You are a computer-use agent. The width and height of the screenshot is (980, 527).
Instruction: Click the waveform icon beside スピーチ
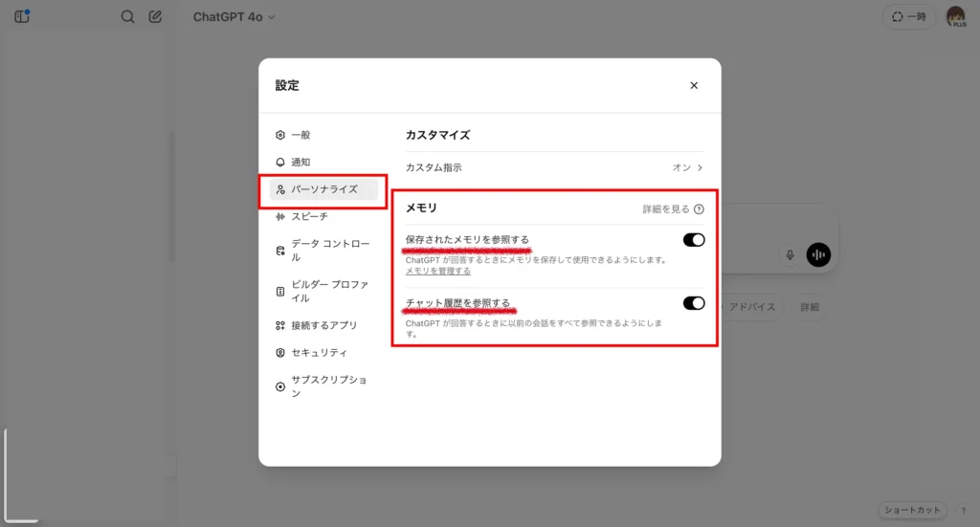tap(280, 217)
